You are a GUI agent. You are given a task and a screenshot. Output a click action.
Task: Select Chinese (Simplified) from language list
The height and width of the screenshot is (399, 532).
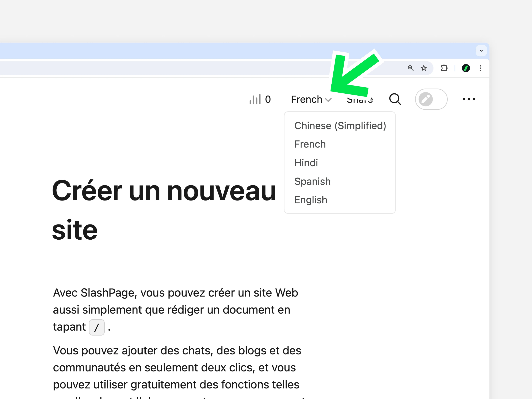coord(340,126)
